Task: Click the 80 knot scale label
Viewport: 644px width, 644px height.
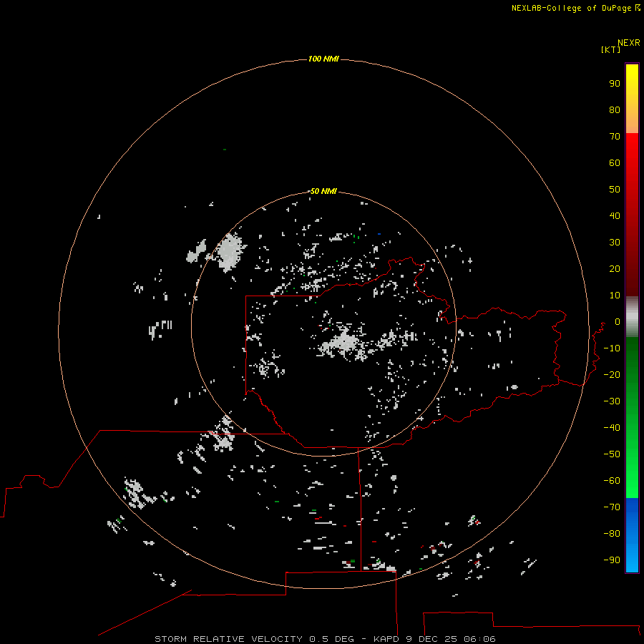Action: pyautogui.click(x=615, y=109)
